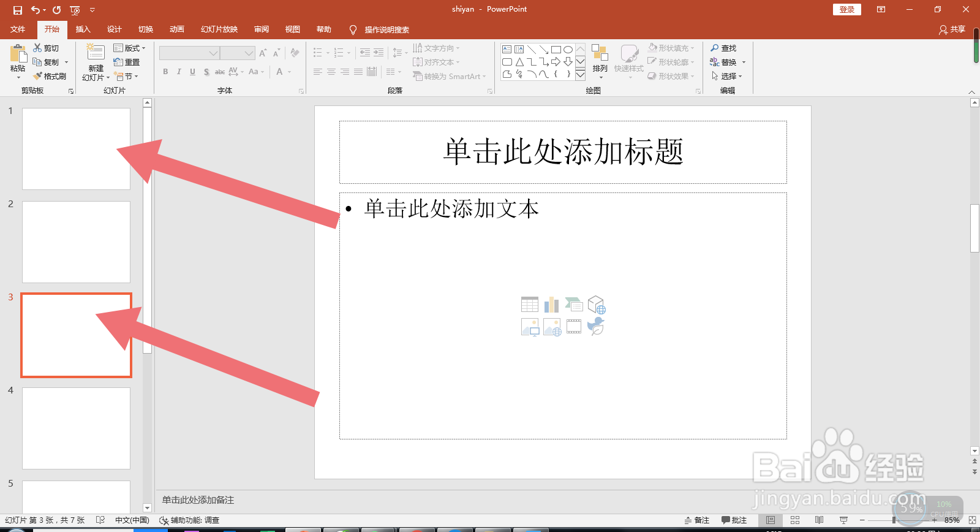Image resolution: width=980 pixels, height=532 pixels.
Task: Insert SmartArt graphic icon in placeholder
Action: click(x=574, y=305)
